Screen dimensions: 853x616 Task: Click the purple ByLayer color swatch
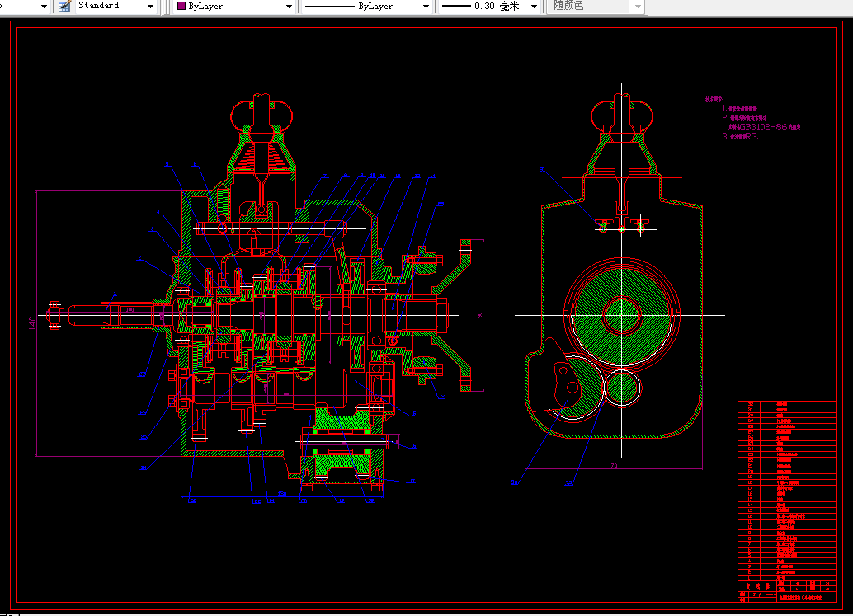point(181,6)
